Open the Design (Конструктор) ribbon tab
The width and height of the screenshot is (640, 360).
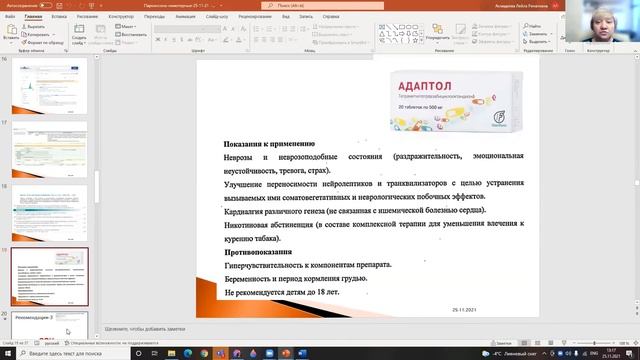121,16
